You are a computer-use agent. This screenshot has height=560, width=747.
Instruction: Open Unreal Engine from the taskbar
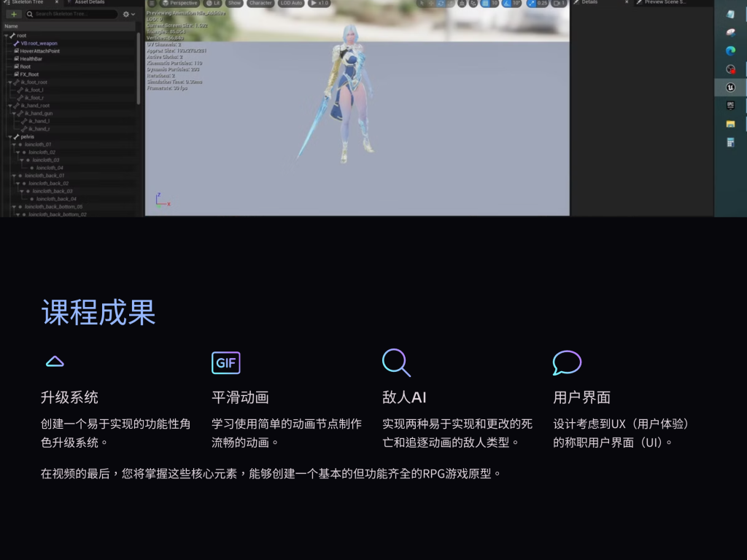point(730,87)
